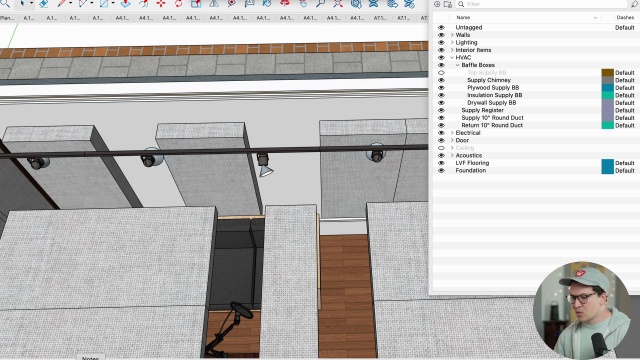This screenshot has height=360, width=640.
Task: Open the 3D Warehouse
Action: point(356,4)
